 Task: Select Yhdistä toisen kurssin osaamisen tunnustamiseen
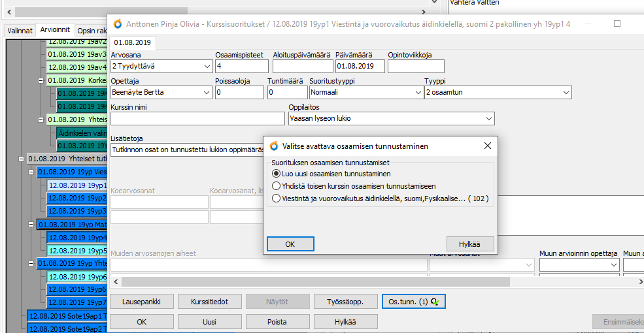coord(277,186)
